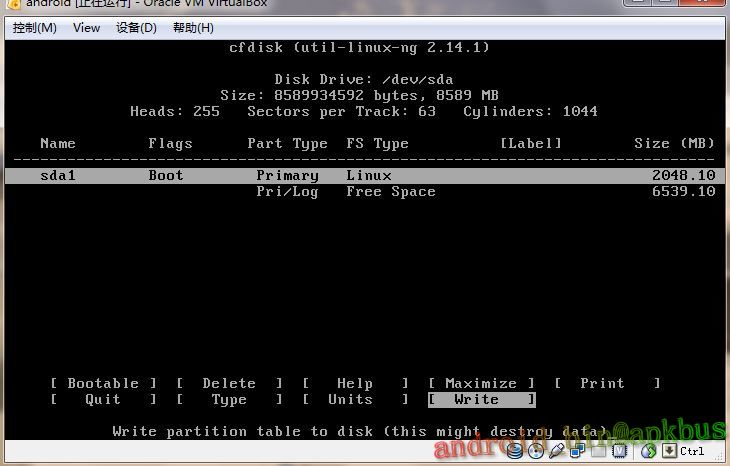Viewport: 730px width, 466px height.
Task: Click the optical CD drive status icon
Action: [536, 451]
